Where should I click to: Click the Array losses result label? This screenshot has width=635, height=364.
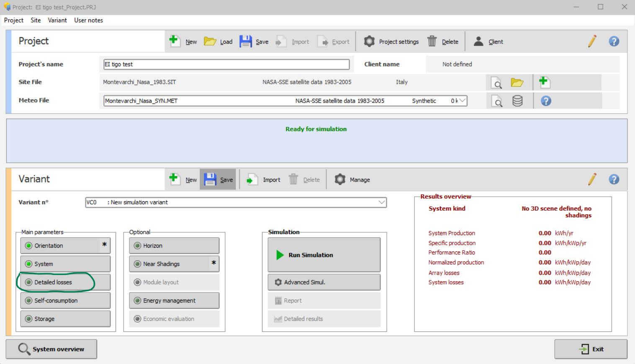(444, 273)
